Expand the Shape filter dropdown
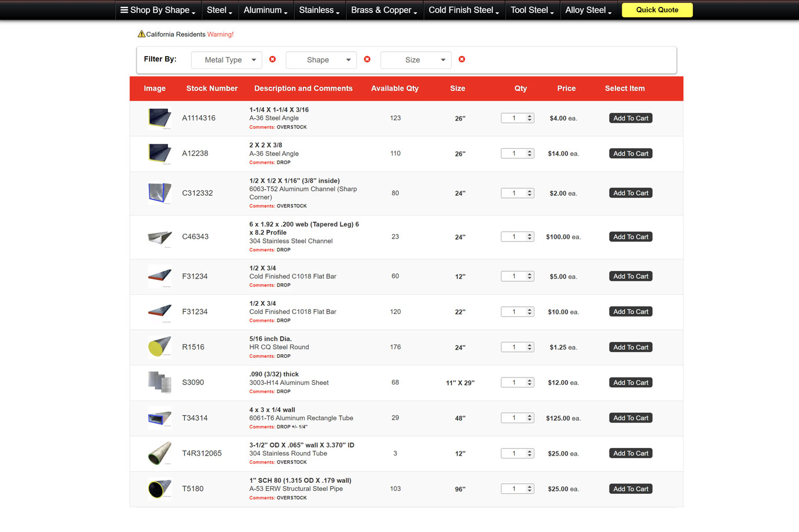The width and height of the screenshot is (799, 532). (x=321, y=60)
